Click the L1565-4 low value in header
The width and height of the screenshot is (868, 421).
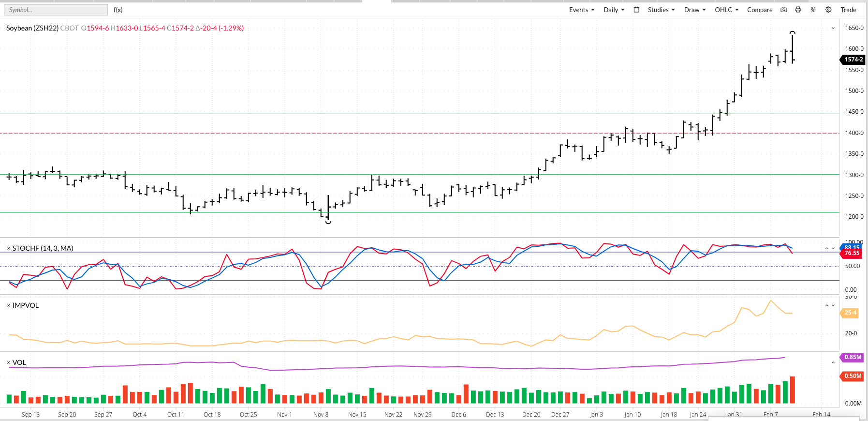(x=152, y=28)
